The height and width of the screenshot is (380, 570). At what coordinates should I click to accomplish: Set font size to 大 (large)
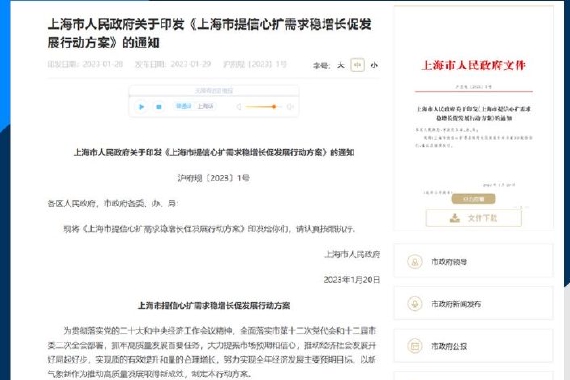[340, 65]
